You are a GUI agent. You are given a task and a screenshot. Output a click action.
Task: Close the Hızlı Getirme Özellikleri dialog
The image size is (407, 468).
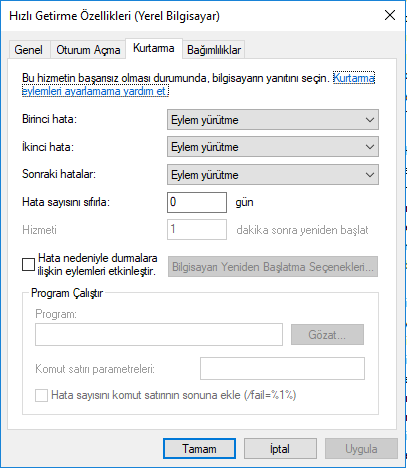[x=390, y=15]
